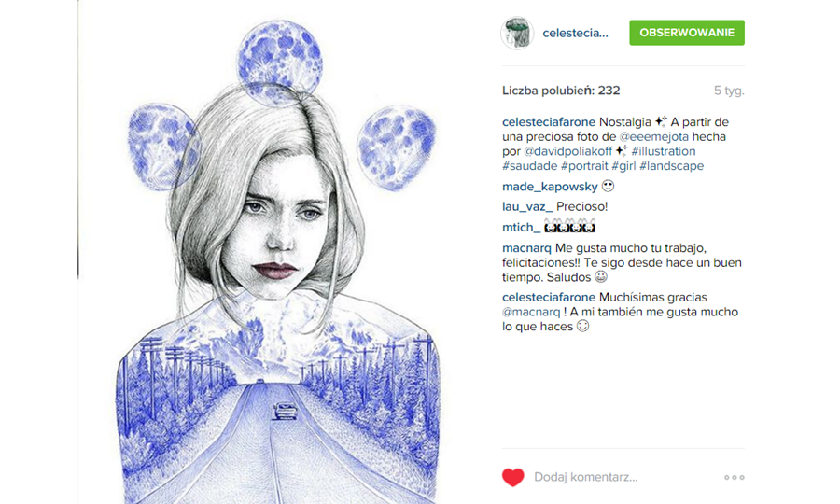
Task: Open the #landscape hashtag
Action: (671, 166)
